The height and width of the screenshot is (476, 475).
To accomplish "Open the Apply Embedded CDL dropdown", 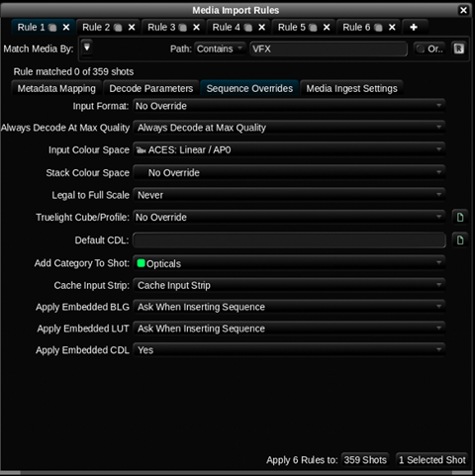I will click(289, 349).
